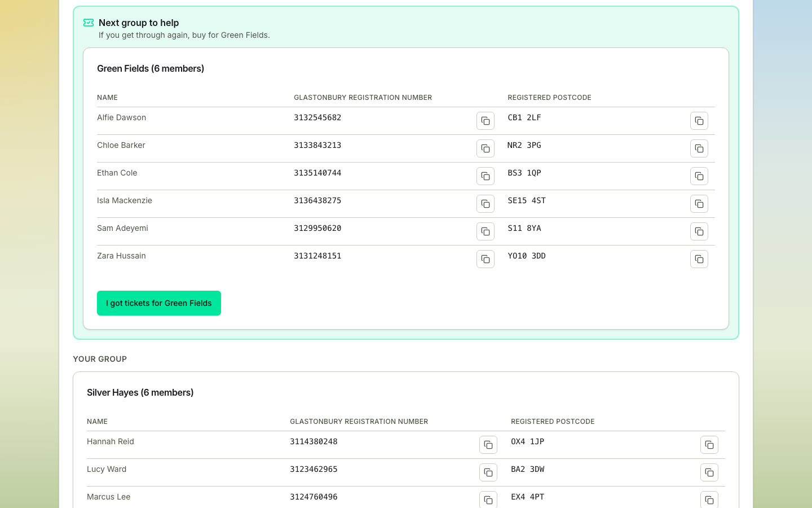The width and height of the screenshot is (812, 508).
Task: Copy Chloe Barker's registration number
Action: [486, 148]
